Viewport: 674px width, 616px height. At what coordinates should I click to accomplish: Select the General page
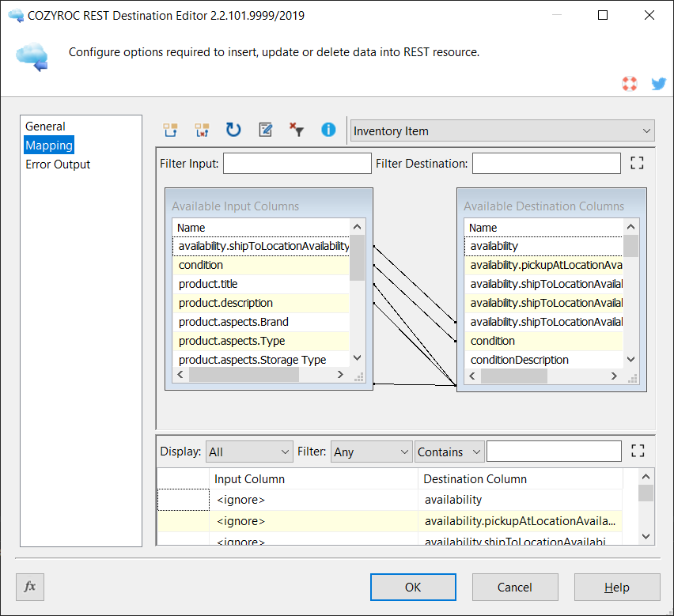click(45, 127)
